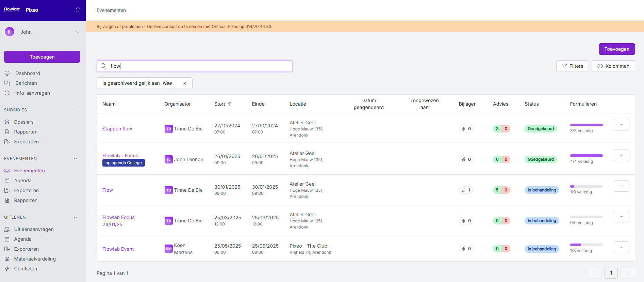Open Conflicten in the Uitlenen section
Viewport: 644px width, 282px height.
(x=26, y=269)
